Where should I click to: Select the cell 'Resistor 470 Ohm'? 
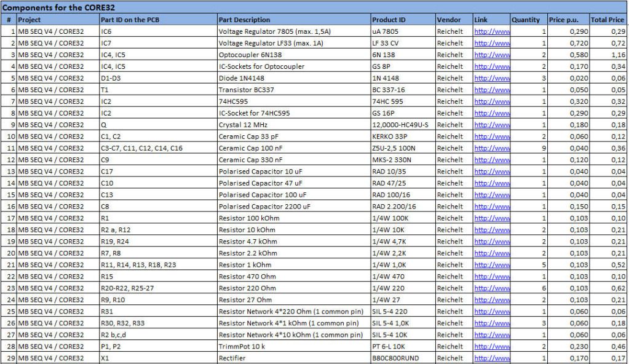[x=294, y=275]
